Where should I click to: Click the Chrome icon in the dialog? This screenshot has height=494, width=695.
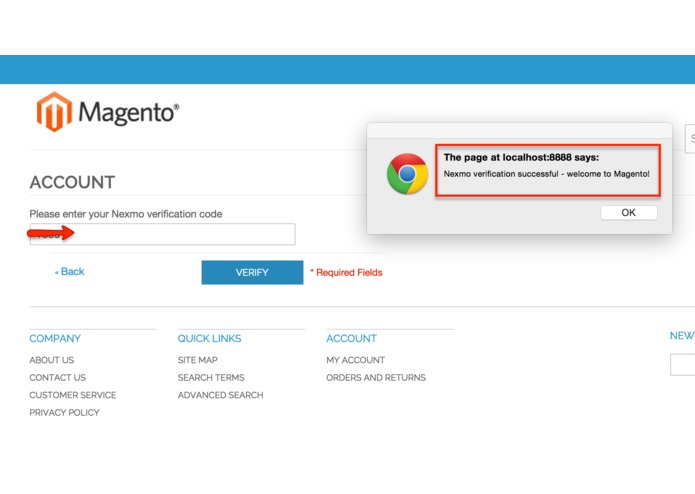407,174
